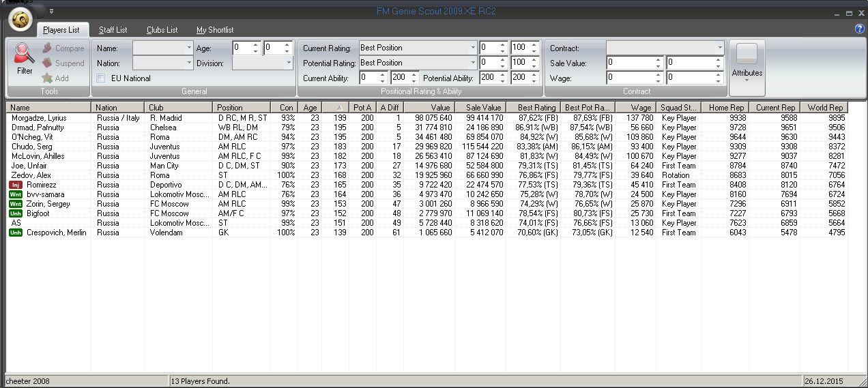
Task: Expand the Contract dropdown
Action: point(719,48)
